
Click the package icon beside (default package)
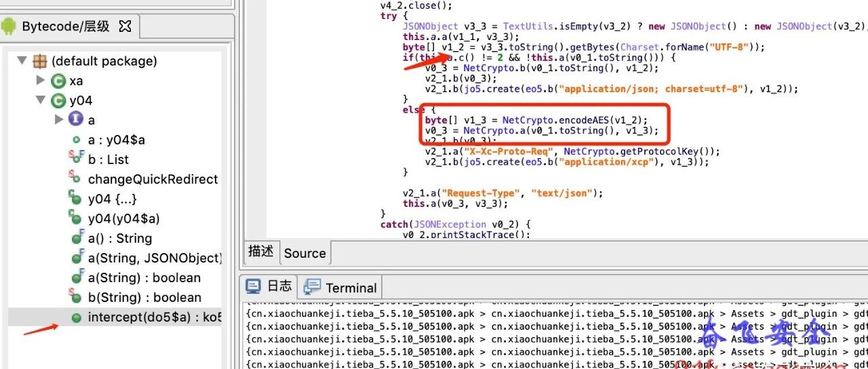click(x=40, y=61)
